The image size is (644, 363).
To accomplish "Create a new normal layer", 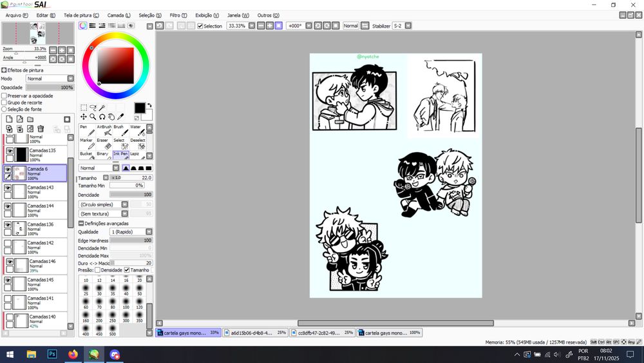I will (9, 119).
